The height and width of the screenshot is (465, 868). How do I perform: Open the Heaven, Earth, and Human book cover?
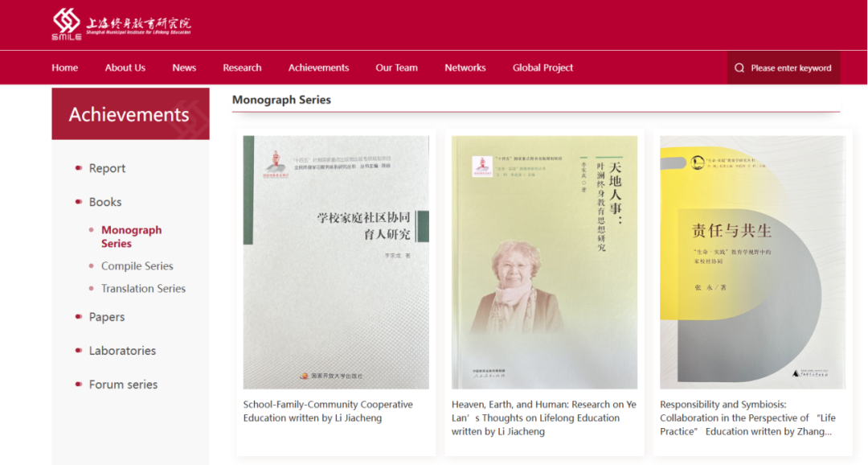coord(544,262)
